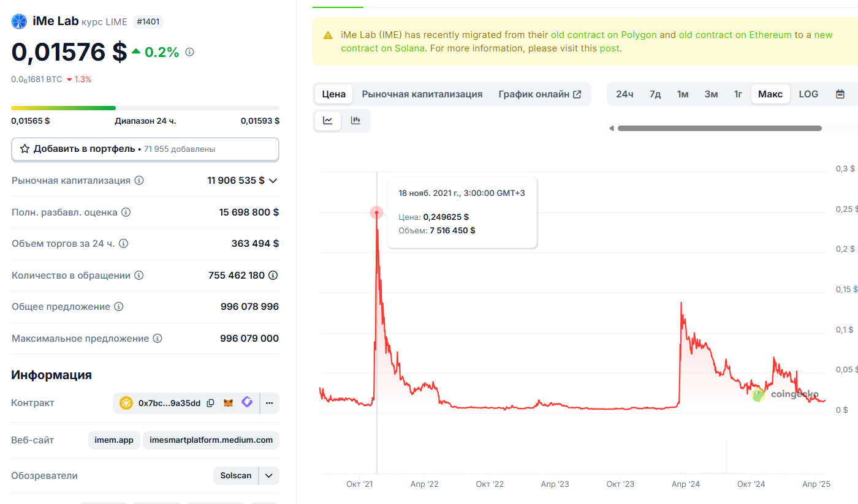Click the scrollbar left arrow
This screenshot has height=504, width=858.
click(611, 129)
